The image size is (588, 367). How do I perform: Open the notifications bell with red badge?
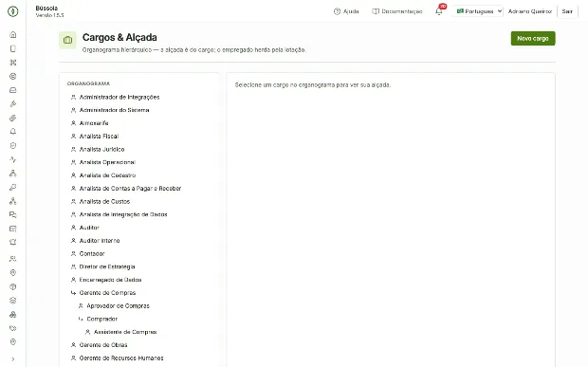[x=439, y=11]
